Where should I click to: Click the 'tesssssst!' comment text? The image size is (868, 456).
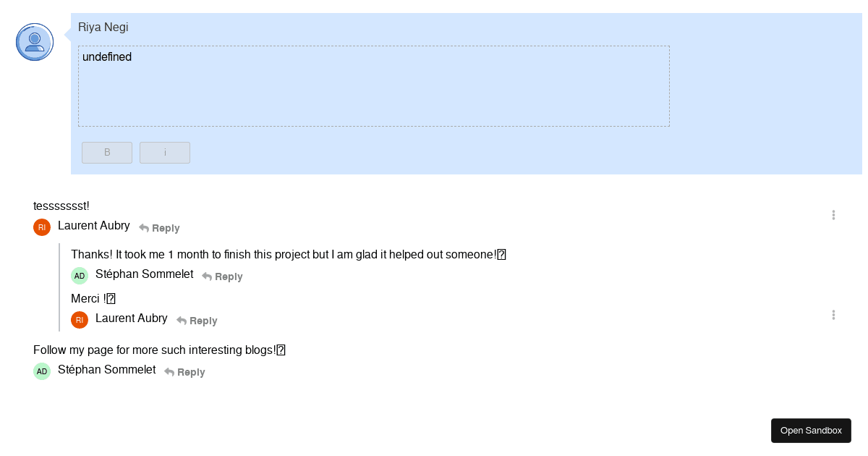click(x=61, y=206)
